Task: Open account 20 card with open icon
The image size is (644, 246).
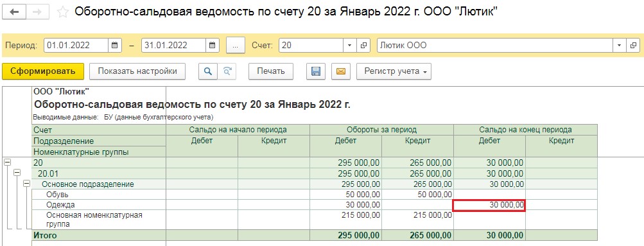Action: coord(363,45)
